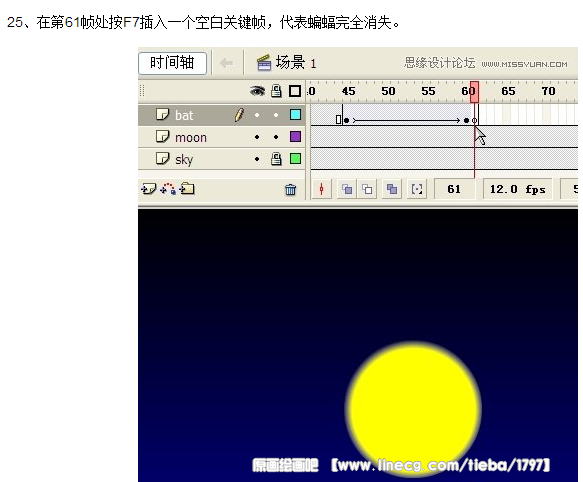Click the Insert Layer icon

(148, 189)
